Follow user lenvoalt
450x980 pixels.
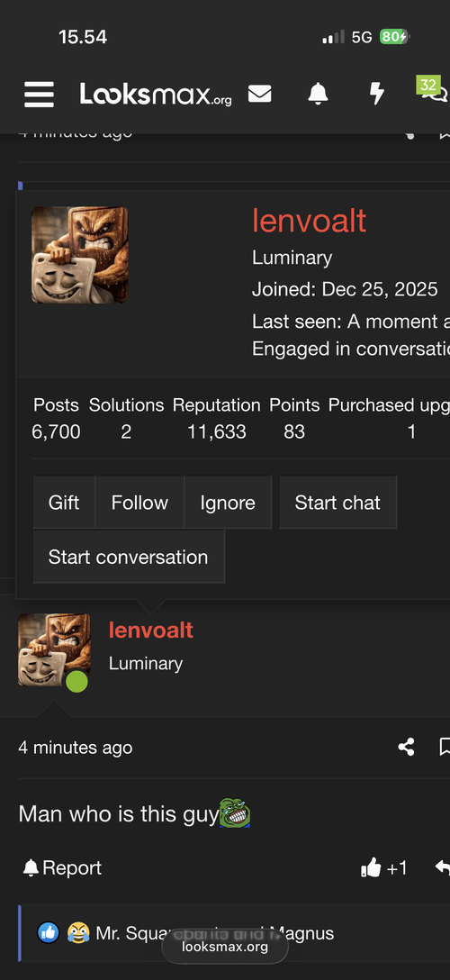(139, 503)
